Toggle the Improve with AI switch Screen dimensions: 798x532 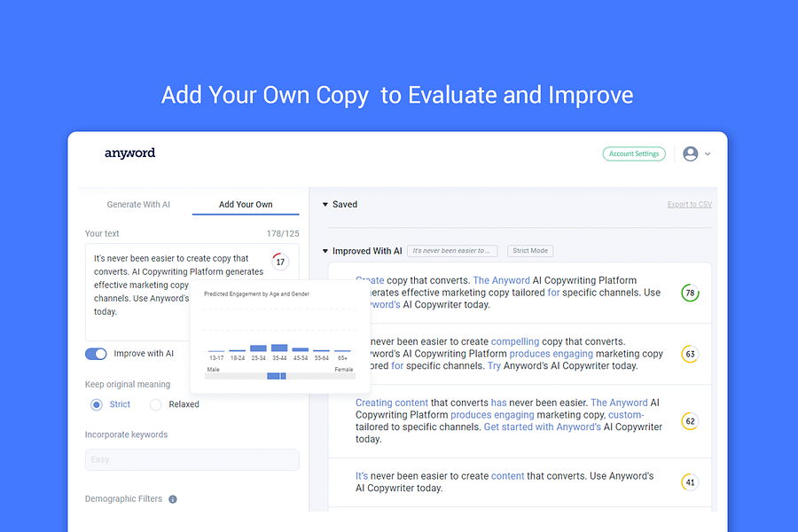[x=96, y=354]
